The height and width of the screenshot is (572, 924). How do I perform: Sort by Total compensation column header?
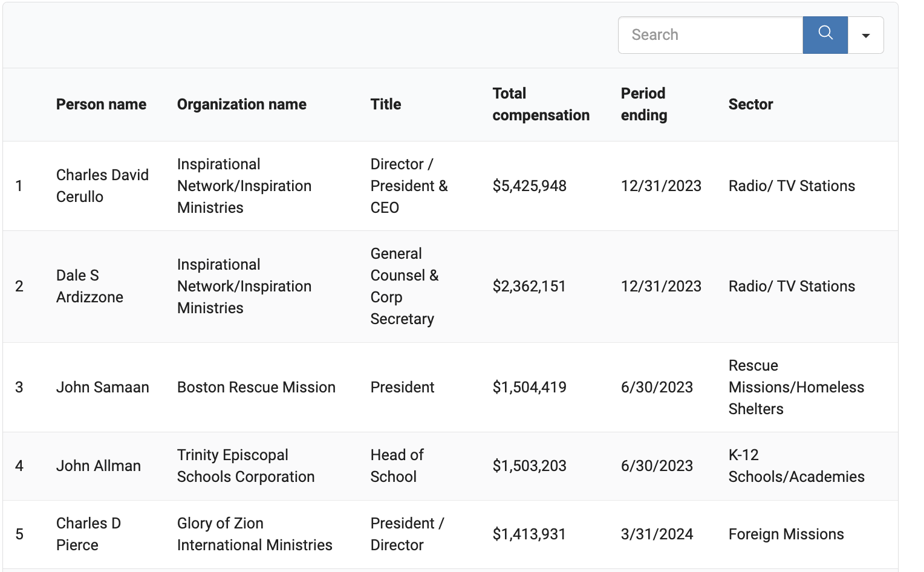(x=540, y=104)
